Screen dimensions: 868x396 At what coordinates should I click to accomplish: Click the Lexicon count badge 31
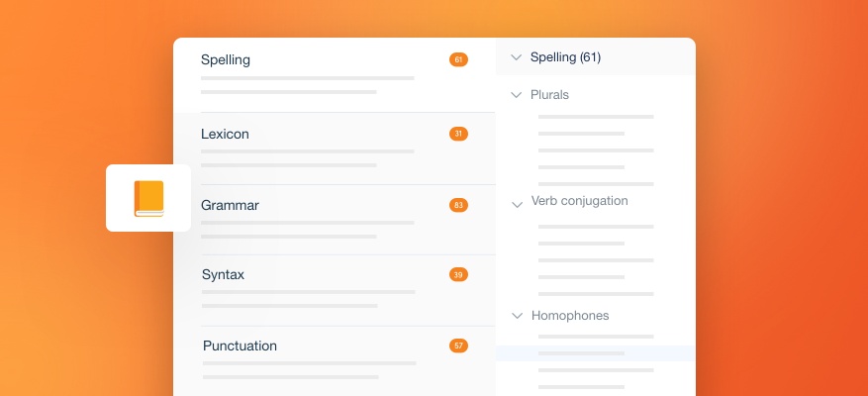457,134
